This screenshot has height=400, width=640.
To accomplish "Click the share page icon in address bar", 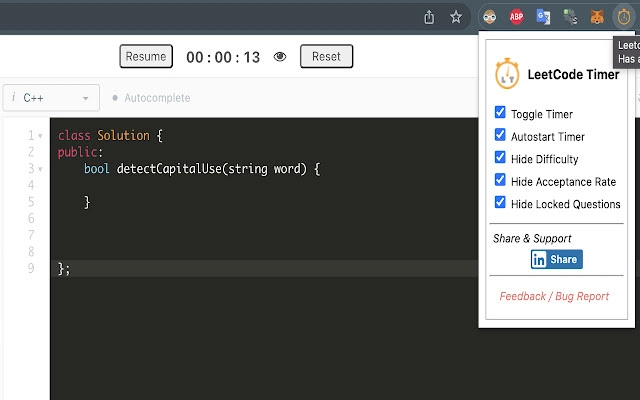I will pyautogui.click(x=429, y=16).
